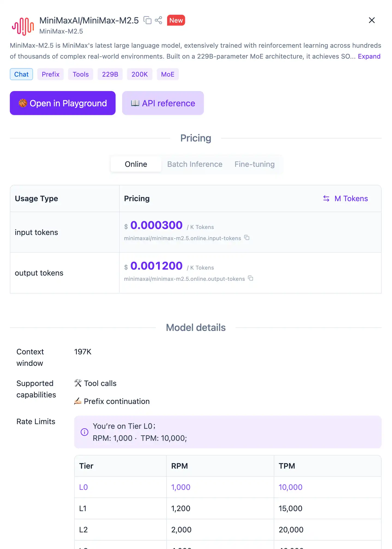Click the Chat tag

(x=21, y=74)
